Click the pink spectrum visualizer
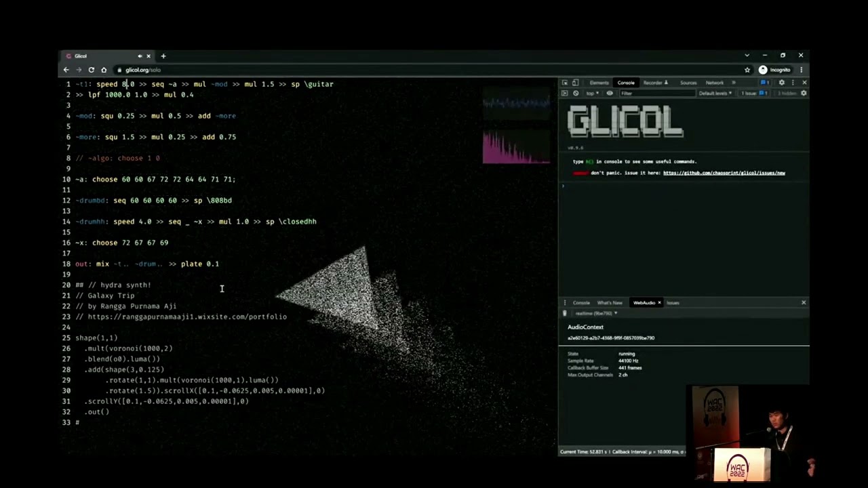The height and width of the screenshot is (488, 868). point(516,147)
